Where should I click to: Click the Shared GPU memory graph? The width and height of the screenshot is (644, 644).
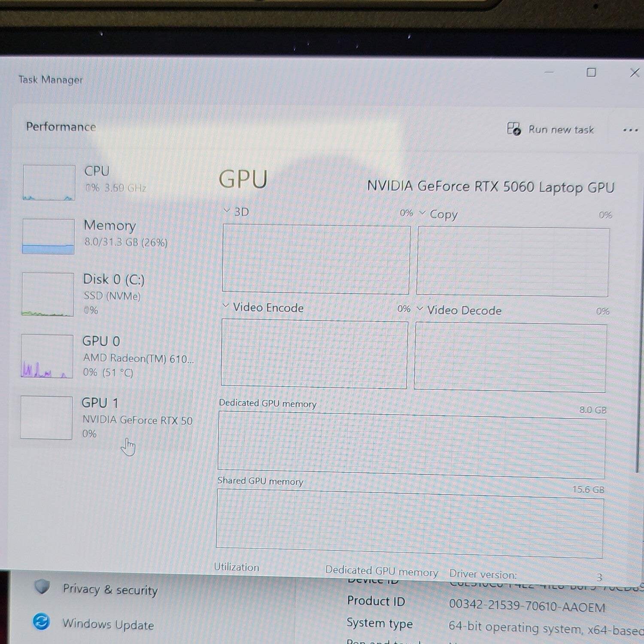[410, 523]
